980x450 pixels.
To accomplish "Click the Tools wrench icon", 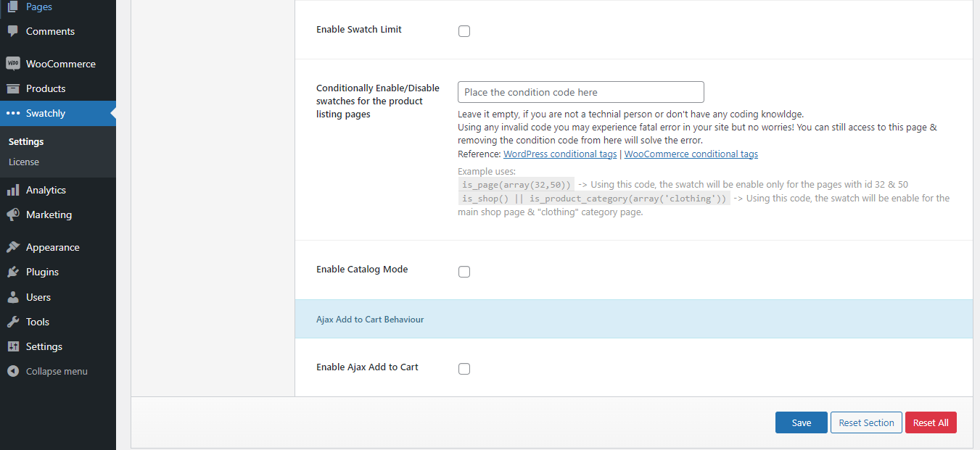I will (12, 322).
